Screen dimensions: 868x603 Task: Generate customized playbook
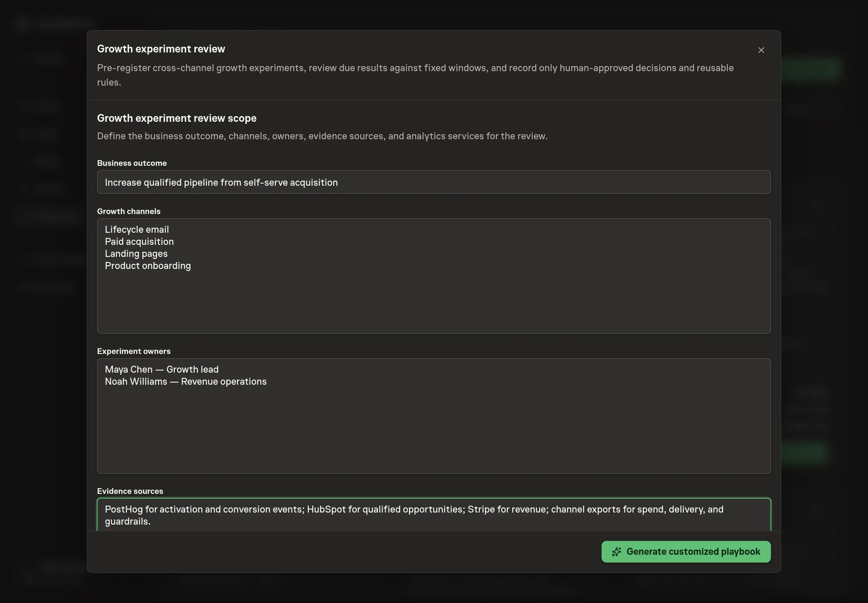point(686,552)
